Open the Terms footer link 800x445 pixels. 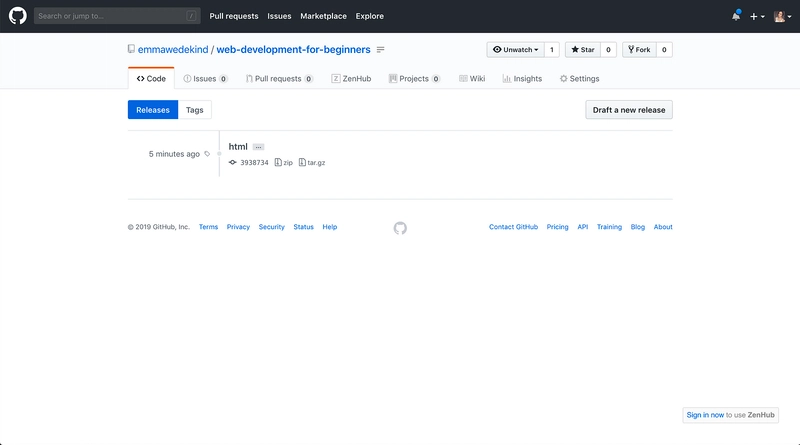208,227
